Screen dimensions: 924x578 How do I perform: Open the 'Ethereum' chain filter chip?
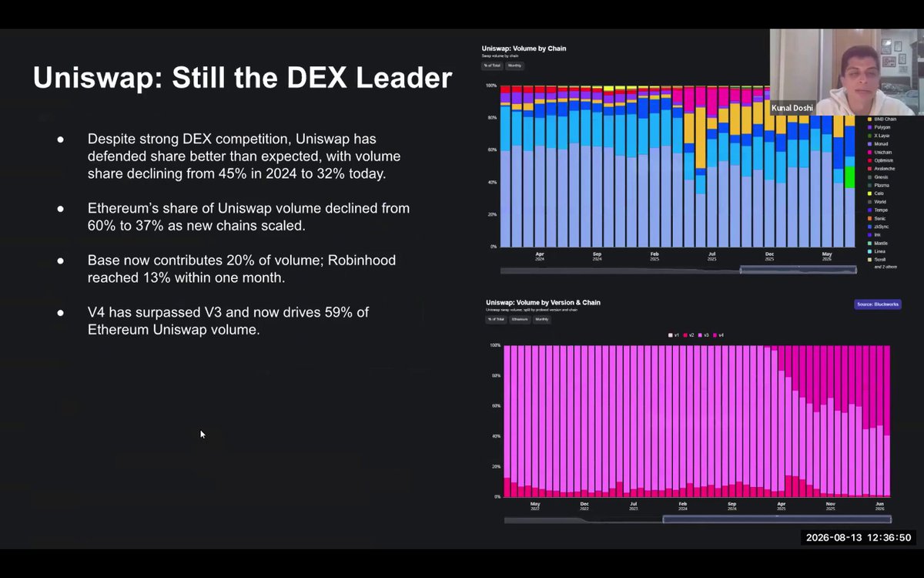(x=519, y=319)
